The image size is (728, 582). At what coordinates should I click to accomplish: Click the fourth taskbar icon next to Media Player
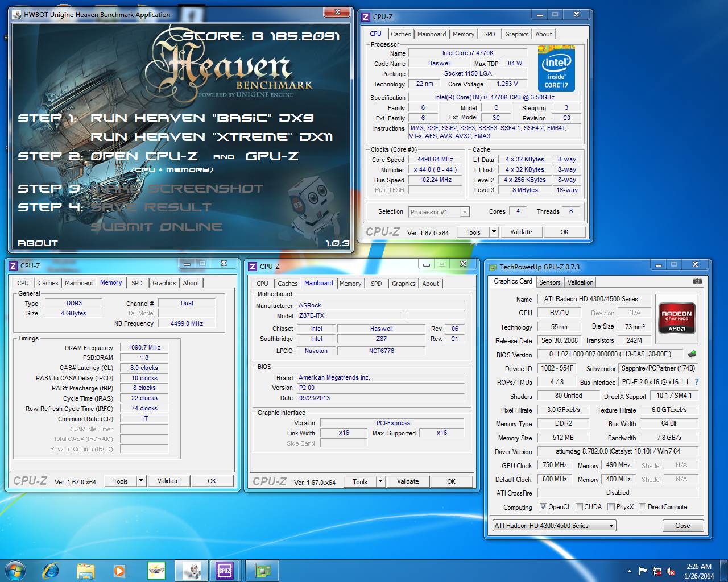click(x=156, y=571)
